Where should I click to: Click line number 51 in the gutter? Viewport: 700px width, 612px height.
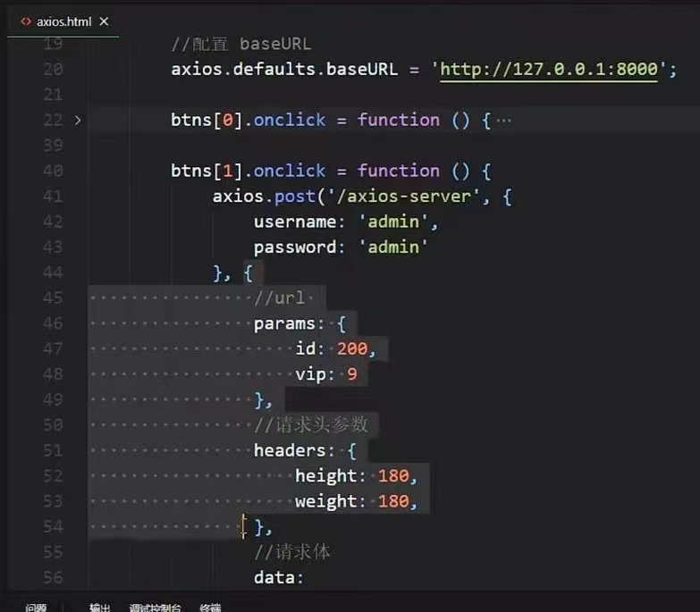click(x=53, y=450)
